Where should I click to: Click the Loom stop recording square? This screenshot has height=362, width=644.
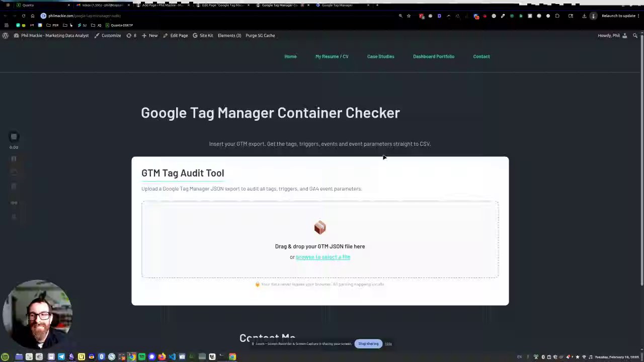pos(14,137)
